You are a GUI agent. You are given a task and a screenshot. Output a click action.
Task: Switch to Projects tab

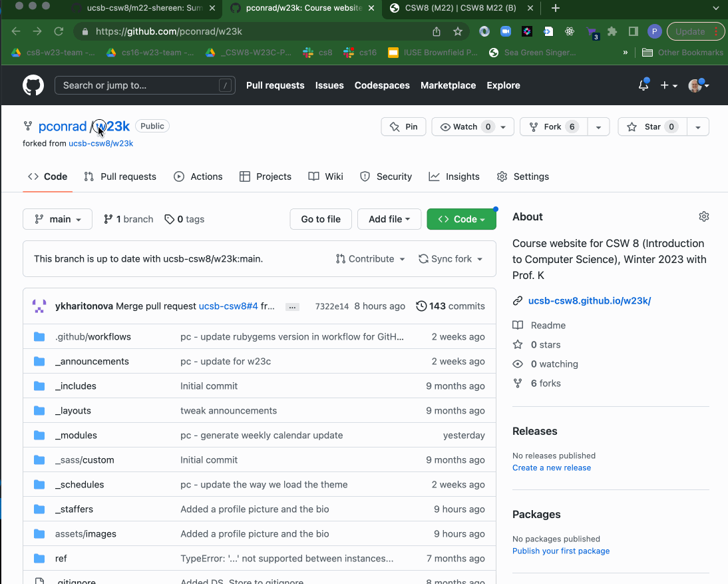[266, 176]
